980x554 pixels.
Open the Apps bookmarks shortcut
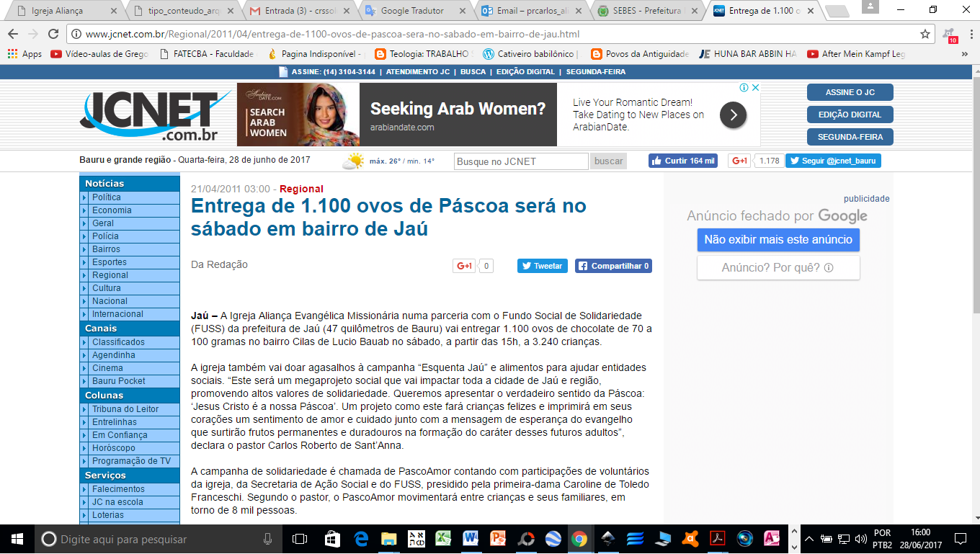coord(24,54)
